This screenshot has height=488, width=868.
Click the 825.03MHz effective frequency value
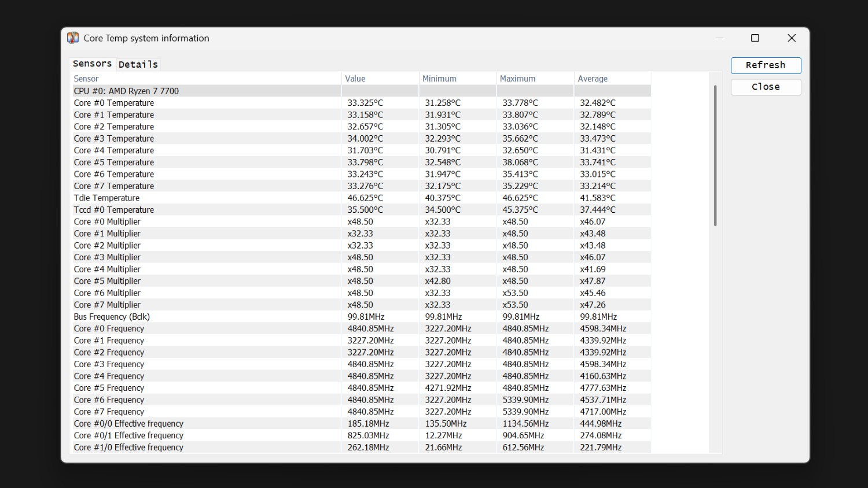(369, 435)
